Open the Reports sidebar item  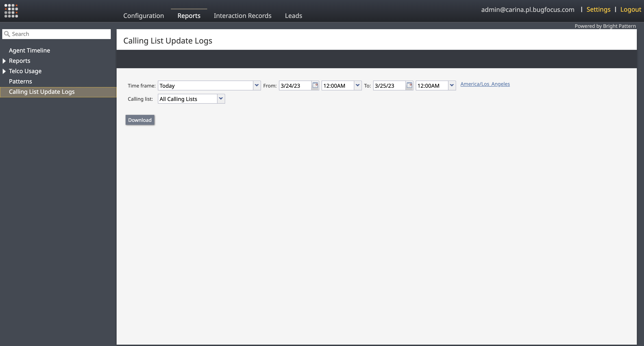click(x=20, y=61)
